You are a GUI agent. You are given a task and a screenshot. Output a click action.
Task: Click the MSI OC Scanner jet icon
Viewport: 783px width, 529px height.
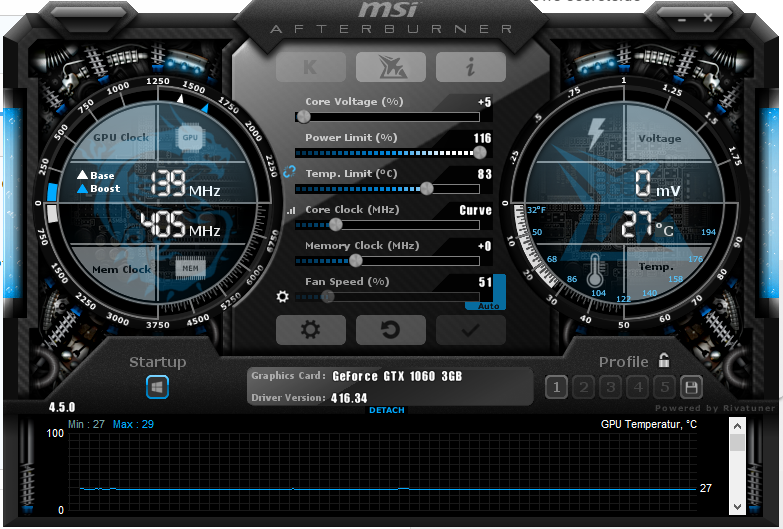391,67
